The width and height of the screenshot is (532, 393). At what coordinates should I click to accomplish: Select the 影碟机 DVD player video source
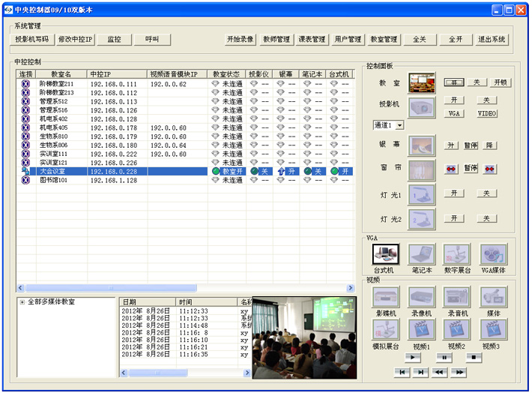(x=386, y=297)
